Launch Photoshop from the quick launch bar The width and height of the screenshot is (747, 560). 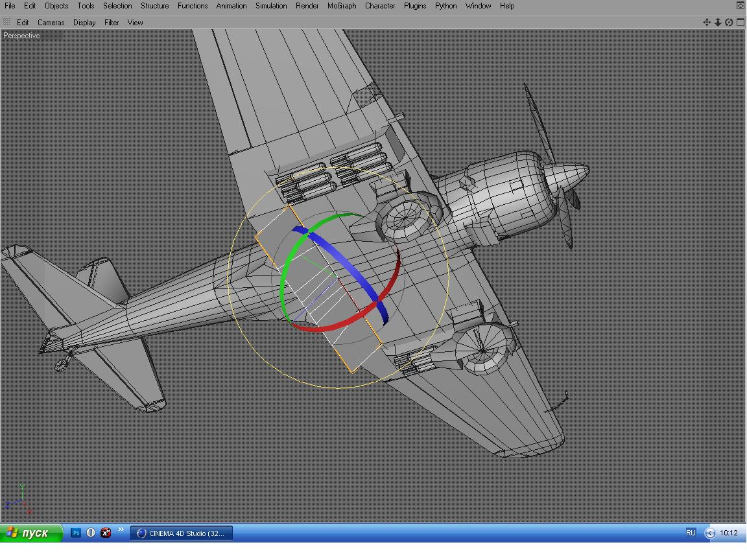(76, 533)
